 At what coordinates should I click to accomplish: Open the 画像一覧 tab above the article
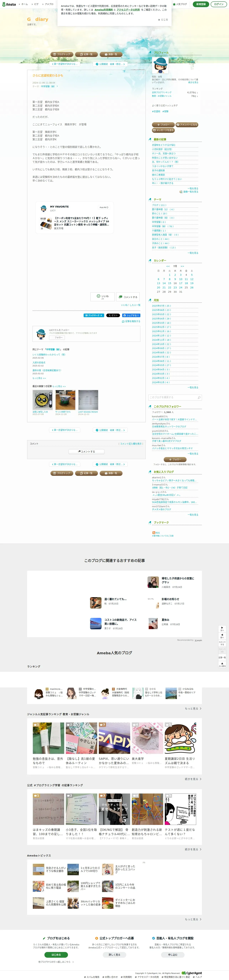[x=111, y=54]
